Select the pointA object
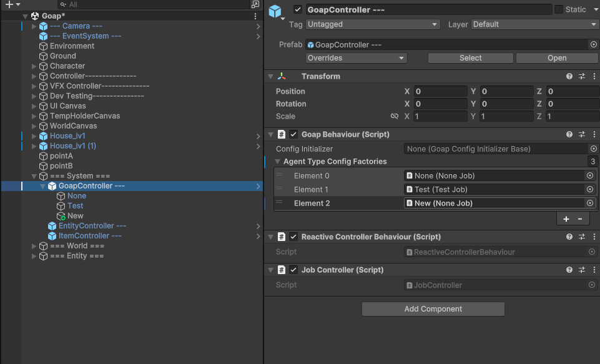This screenshot has height=364, width=600. [x=61, y=156]
